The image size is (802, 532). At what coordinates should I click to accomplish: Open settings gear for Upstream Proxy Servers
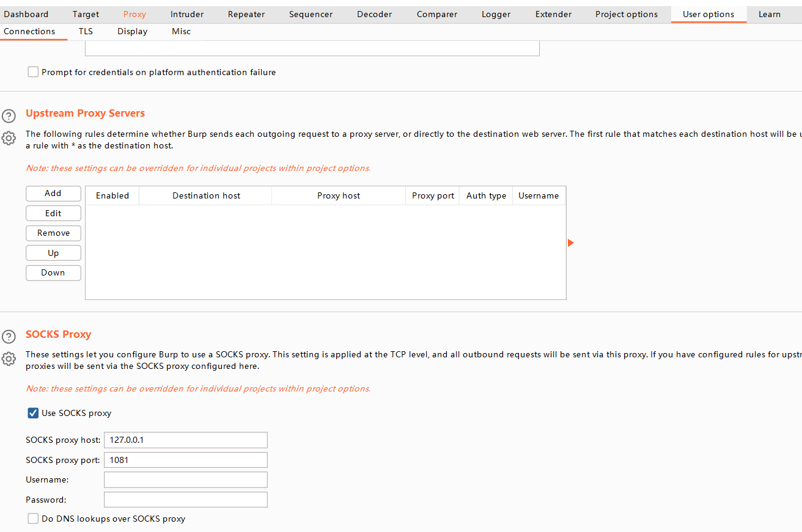click(9, 138)
